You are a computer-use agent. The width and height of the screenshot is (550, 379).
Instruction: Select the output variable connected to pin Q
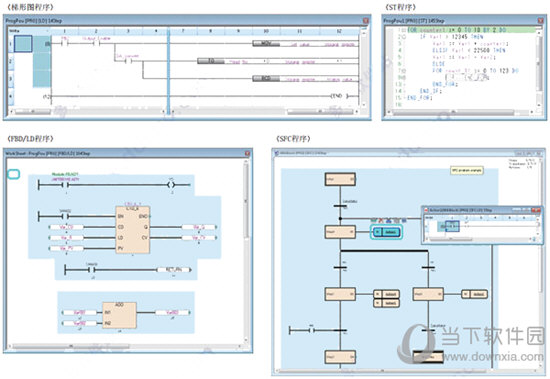point(199,227)
